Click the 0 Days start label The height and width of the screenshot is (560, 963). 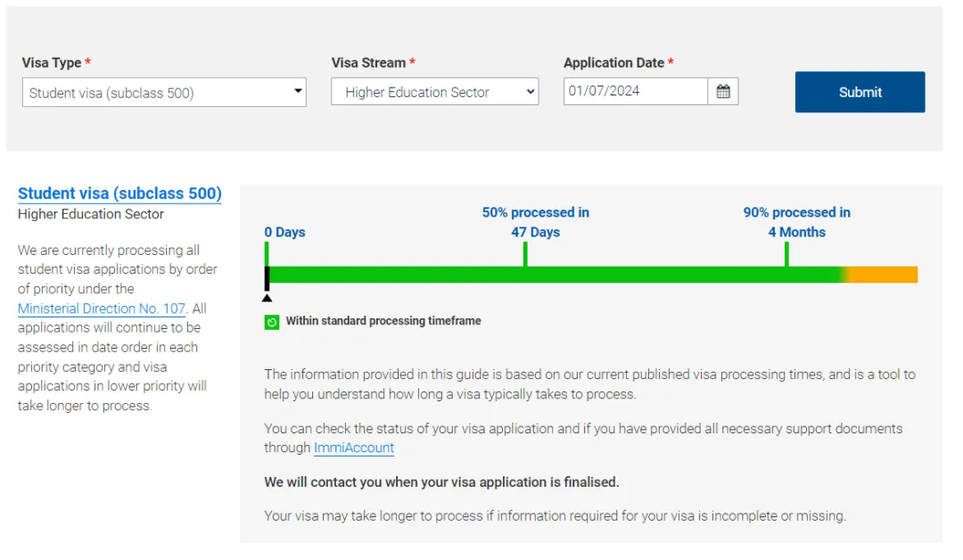click(x=284, y=232)
